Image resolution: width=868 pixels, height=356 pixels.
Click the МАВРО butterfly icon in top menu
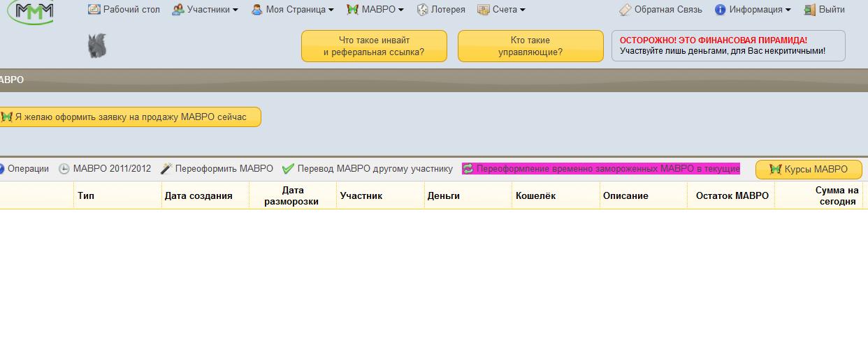click(x=353, y=10)
